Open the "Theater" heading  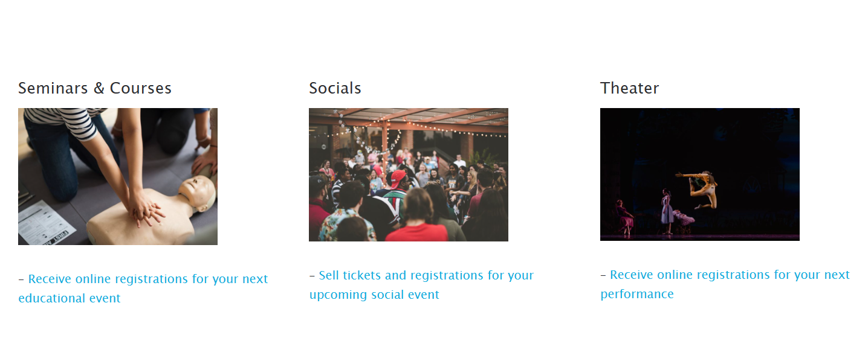pyautogui.click(x=629, y=88)
